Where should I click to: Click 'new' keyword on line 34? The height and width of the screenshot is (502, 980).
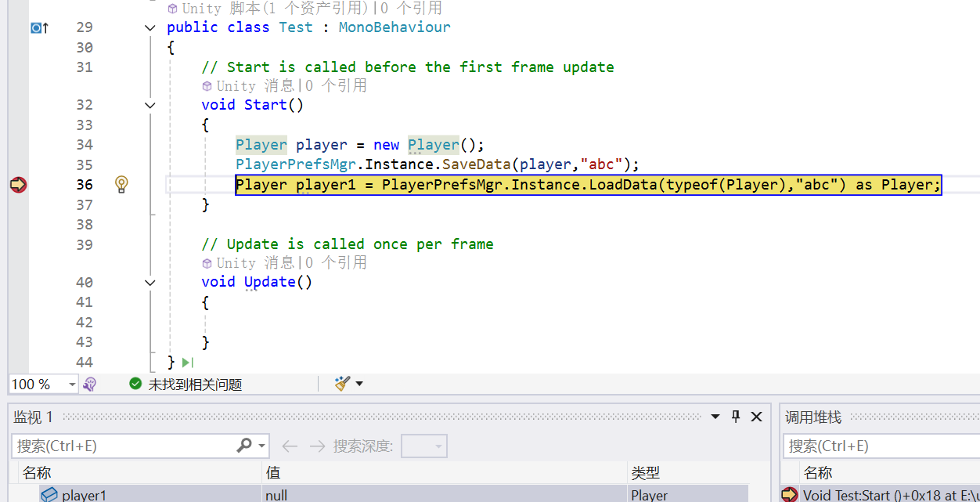[x=386, y=145]
